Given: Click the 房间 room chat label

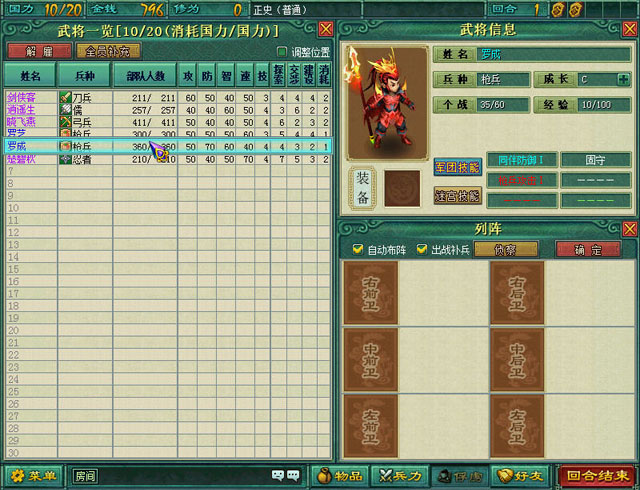Looking at the screenshot, I should pyautogui.click(x=85, y=476).
